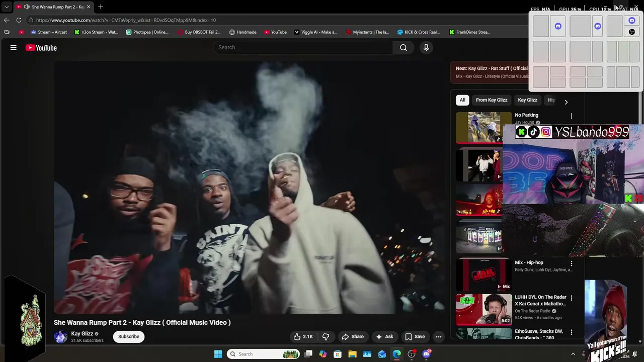
Task: Open the Viggle AI bookmark
Action: tap(315, 32)
